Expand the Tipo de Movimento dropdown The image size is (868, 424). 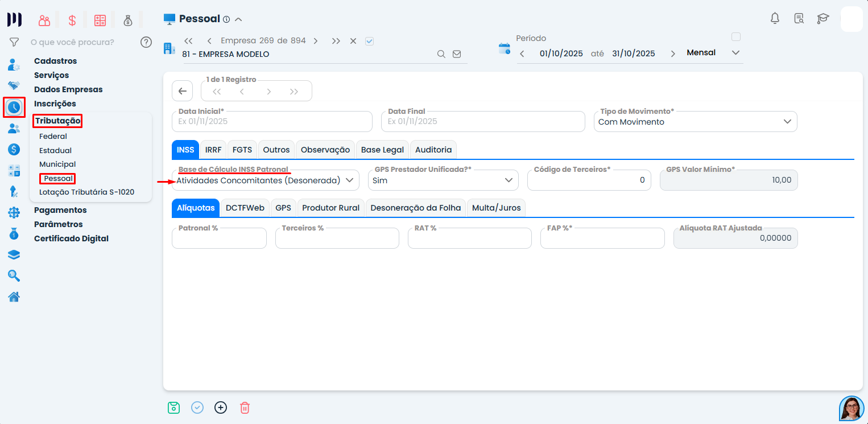(695, 122)
